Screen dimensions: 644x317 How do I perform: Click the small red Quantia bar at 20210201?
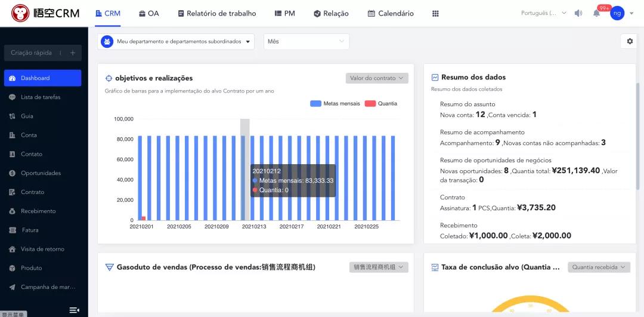144,218
